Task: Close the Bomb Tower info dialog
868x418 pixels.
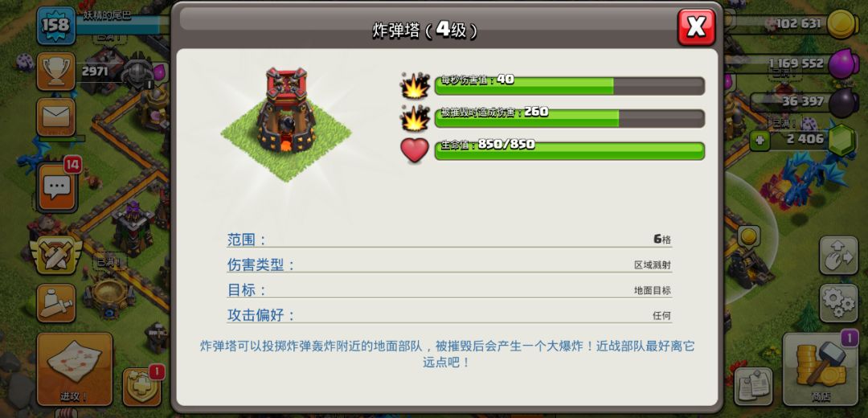Action: [x=696, y=27]
